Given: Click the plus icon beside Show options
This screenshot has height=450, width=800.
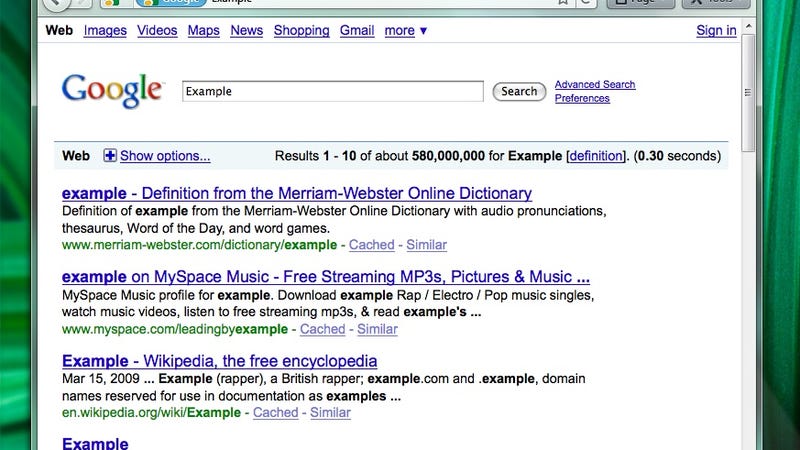Looking at the screenshot, I should 110,155.
